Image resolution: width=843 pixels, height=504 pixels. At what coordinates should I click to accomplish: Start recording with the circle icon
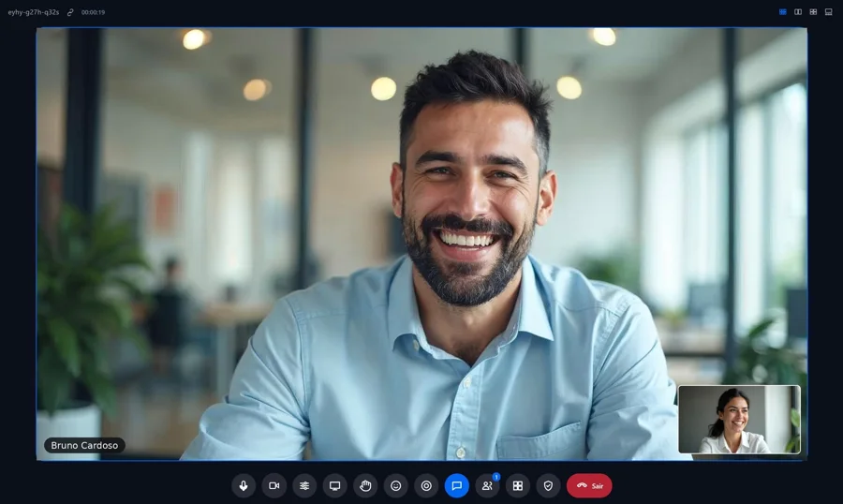coord(426,485)
